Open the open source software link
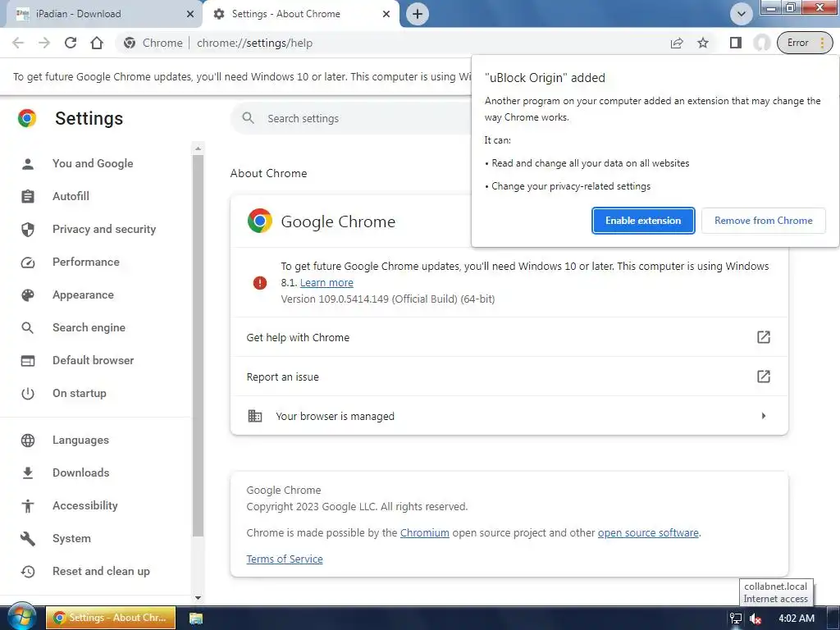The height and width of the screenshot is (630, 840). [x=648, y=533]
